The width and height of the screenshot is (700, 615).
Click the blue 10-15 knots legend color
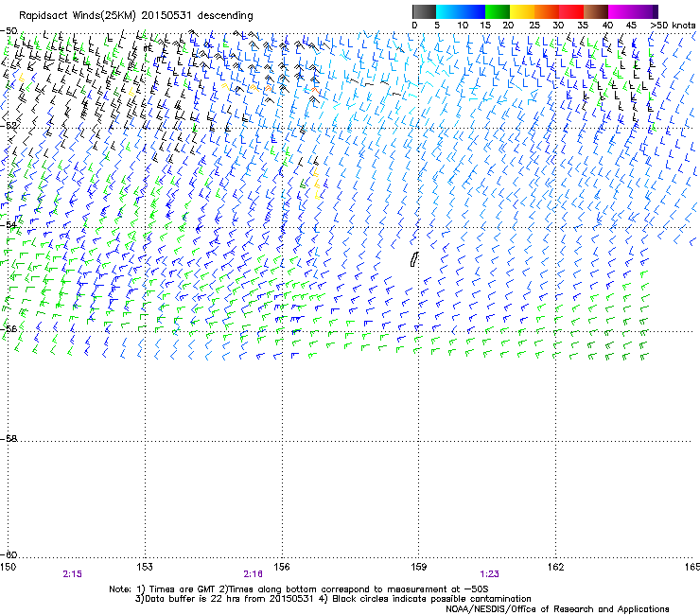pos(472,11)
